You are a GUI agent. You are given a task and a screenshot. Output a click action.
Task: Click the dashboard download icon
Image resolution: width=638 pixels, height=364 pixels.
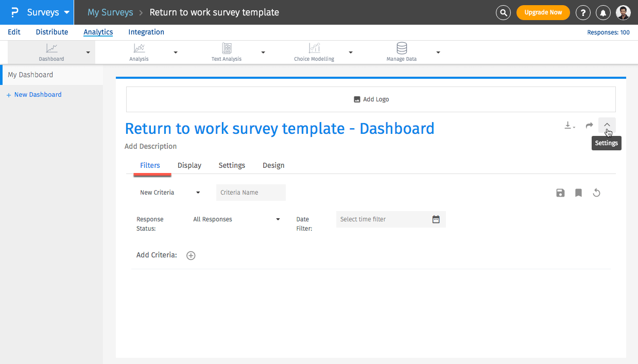tap(569, 125)
